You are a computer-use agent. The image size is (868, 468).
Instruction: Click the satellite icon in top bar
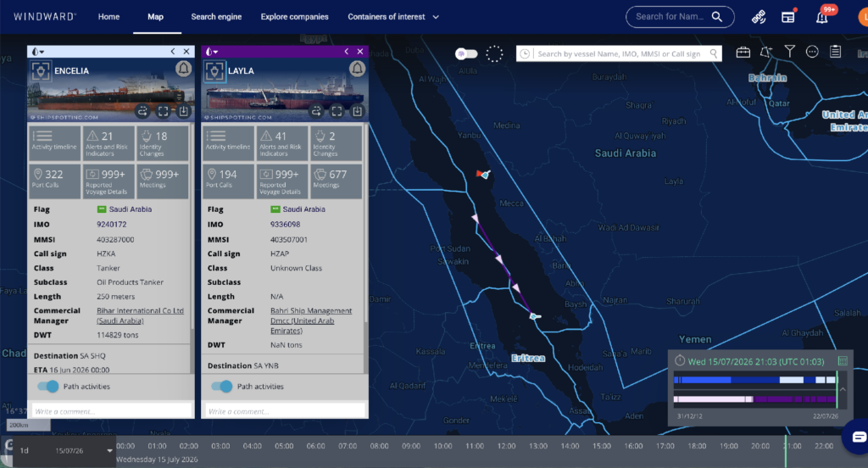coord(759,17)
